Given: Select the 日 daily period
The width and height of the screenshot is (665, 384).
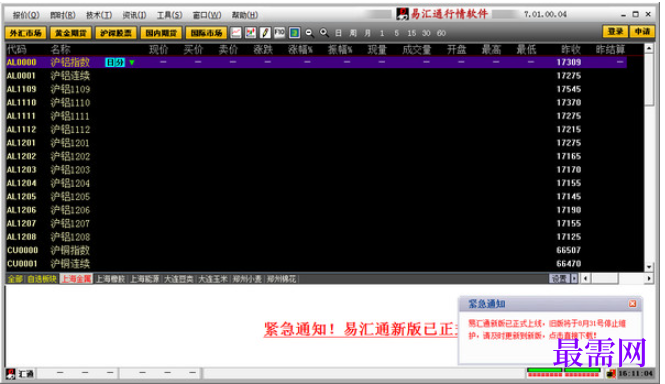Looking at the screenshot, I should coord(338,33).
